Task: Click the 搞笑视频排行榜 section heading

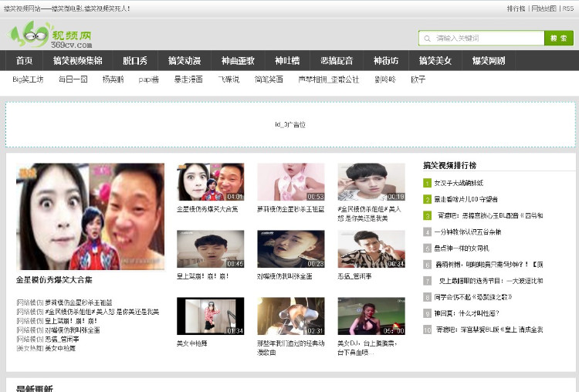Action: click(449, 165)
